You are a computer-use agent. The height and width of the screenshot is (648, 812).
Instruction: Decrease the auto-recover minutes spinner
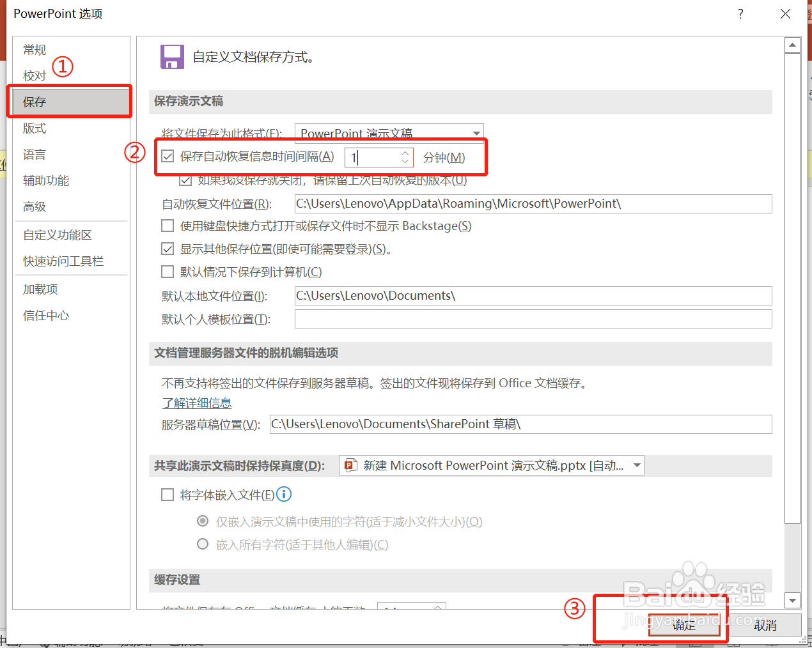tap(405, 161)
